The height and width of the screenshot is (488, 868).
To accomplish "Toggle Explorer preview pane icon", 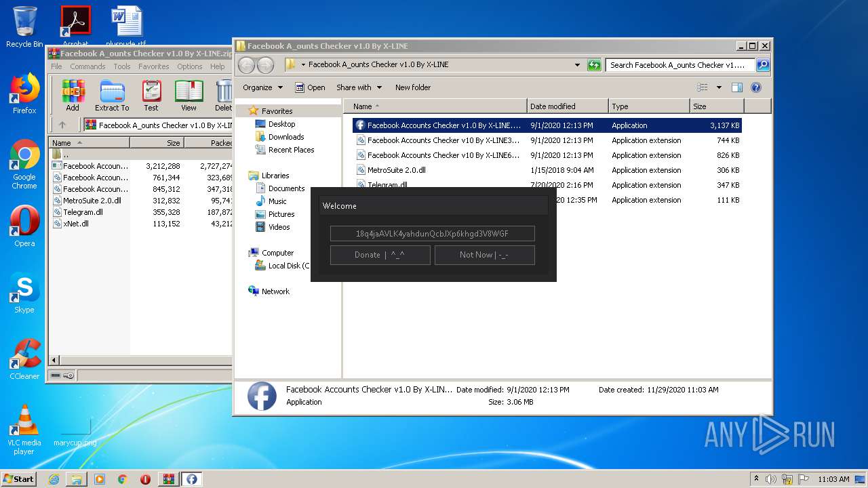I will (x=737, y=87).
